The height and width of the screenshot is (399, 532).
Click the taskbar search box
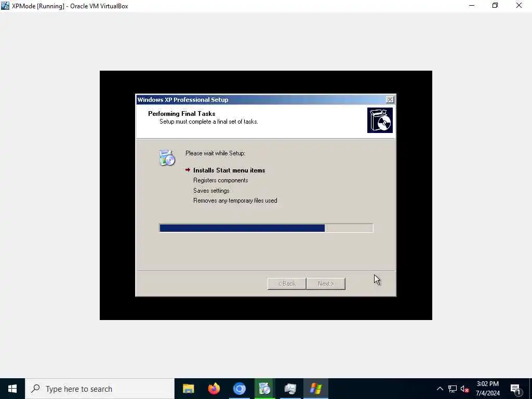coord(100,389)
